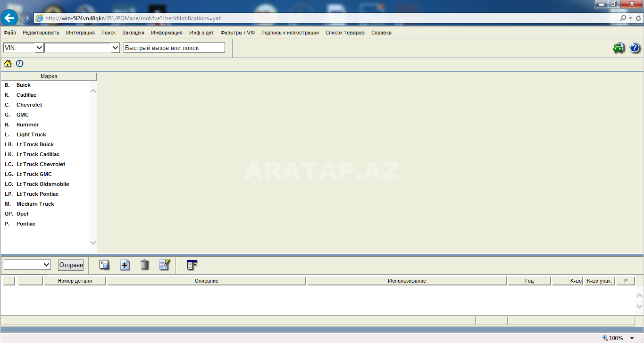
Task: Click the scroll up arrow in Марка list
Action: pyautogui.click(x=93, y=90)
